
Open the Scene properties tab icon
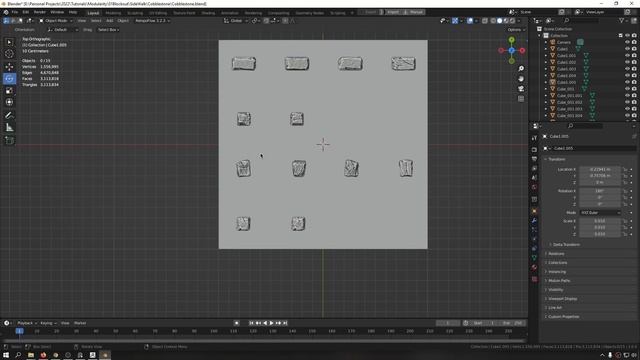pyautogui.click(x=534, y=178)
